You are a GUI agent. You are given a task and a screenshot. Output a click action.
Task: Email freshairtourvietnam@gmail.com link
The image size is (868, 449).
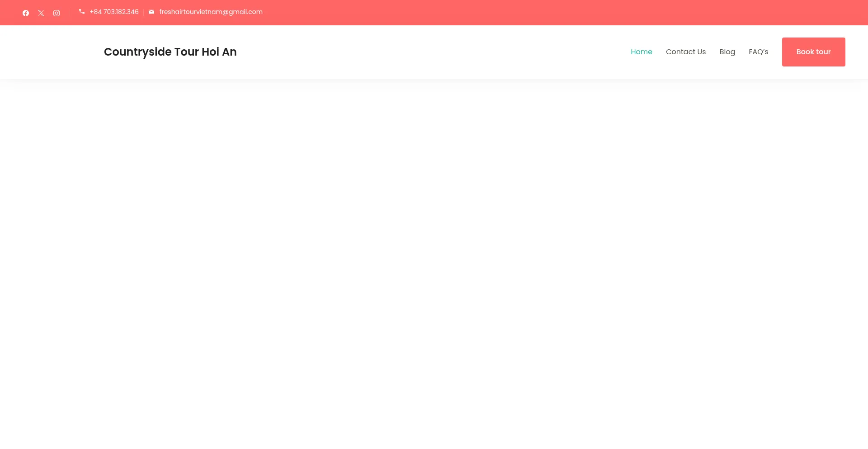coord(211,12)
